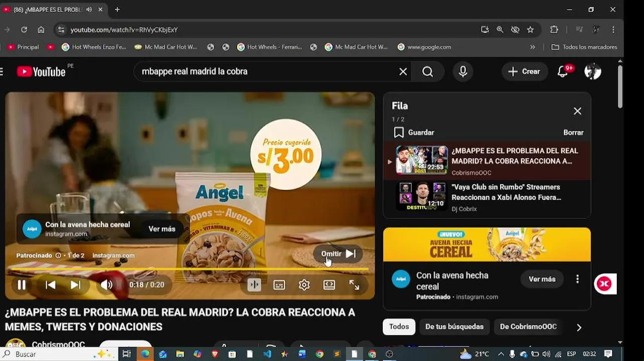
Task: Go to the previous video in player
Action: tap(51, 285)
